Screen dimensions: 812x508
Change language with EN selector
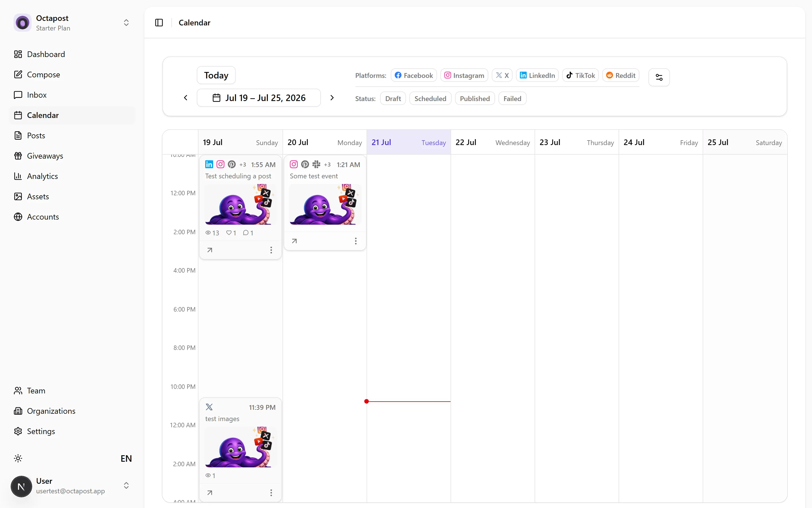pos(126,458)
